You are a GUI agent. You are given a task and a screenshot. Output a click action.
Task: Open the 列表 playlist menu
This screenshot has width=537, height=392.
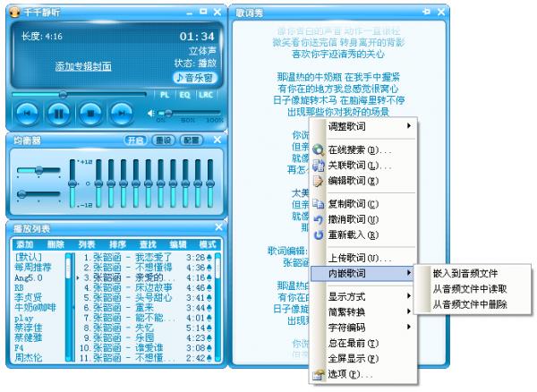point(86,244)
